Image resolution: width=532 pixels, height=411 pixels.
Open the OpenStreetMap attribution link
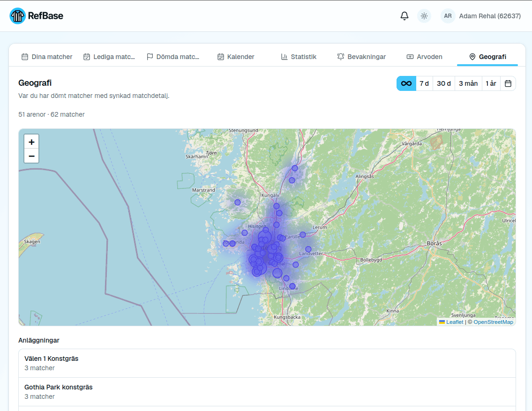493,322
